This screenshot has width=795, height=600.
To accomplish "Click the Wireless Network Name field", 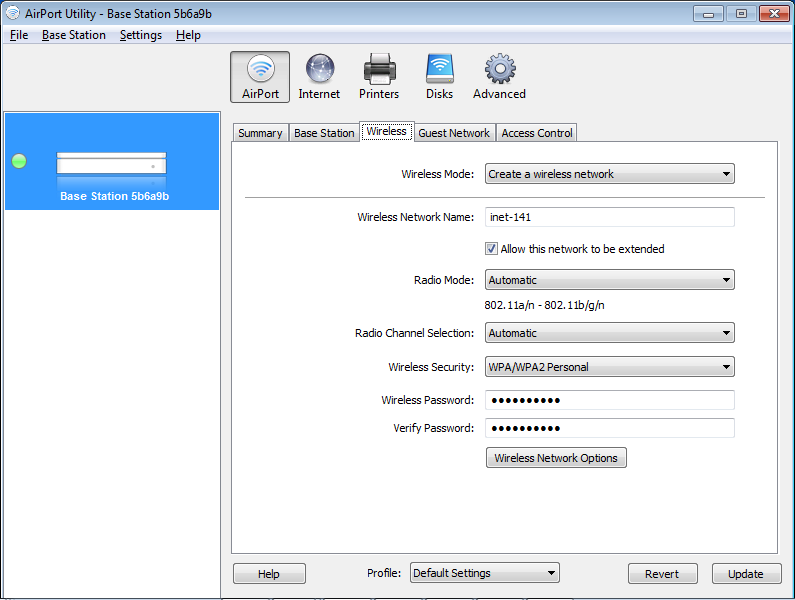I will click(x=609, y=217).
